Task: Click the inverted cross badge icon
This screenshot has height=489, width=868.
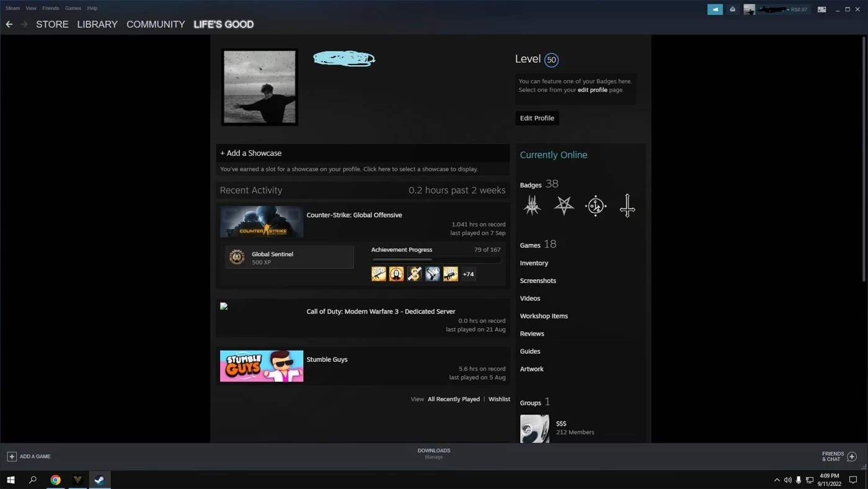Action: [x=627, y=205]
